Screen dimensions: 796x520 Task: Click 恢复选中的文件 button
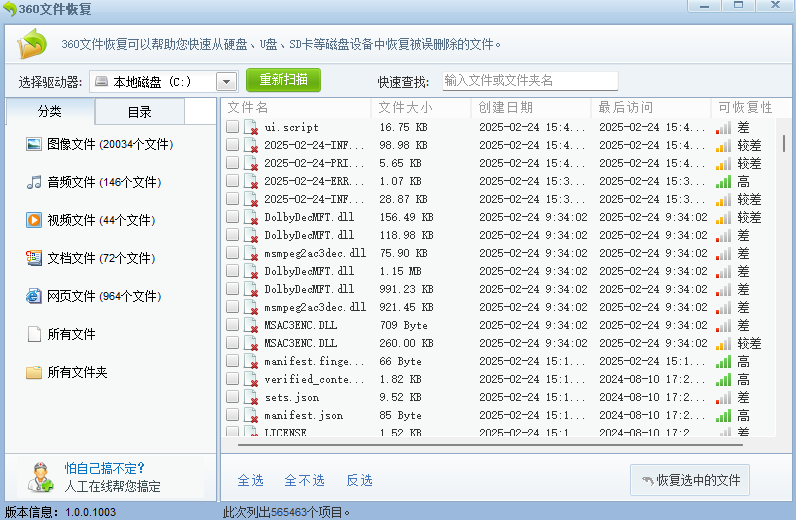tap(690, 480)
